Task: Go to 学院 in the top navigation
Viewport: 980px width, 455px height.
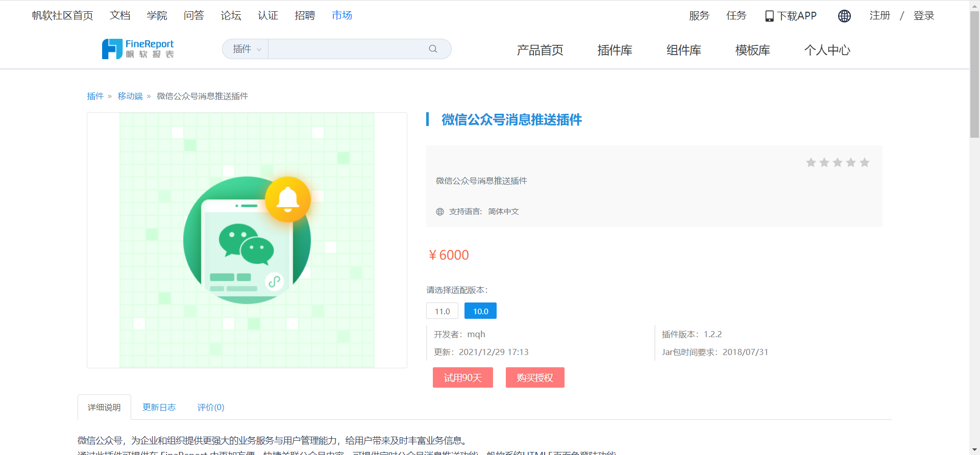Action: pos(157,16)
